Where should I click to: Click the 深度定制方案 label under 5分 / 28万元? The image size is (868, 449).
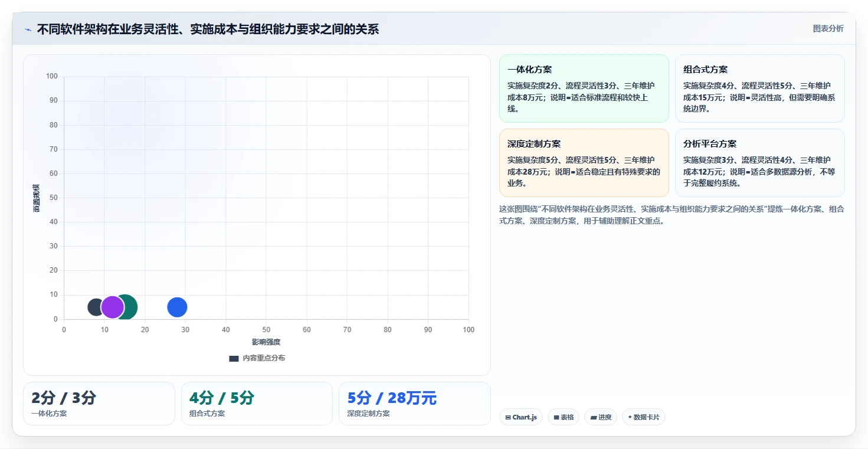click(368, 414)
